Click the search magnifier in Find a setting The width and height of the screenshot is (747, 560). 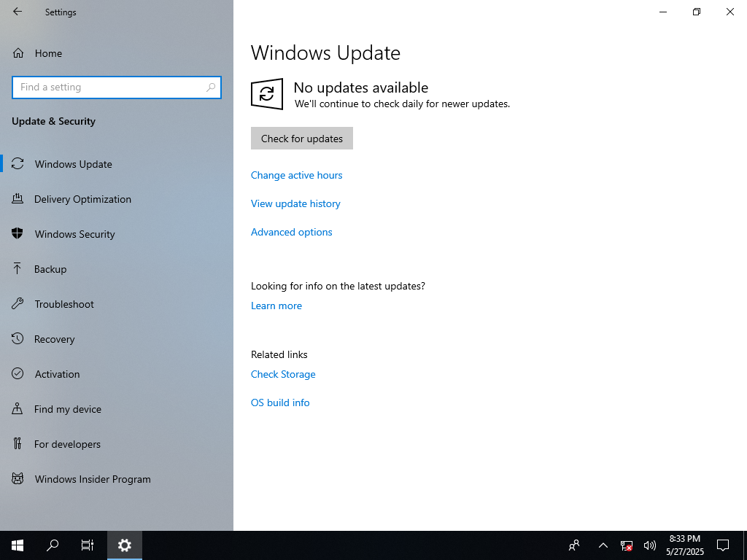click(x=211, y=87)
